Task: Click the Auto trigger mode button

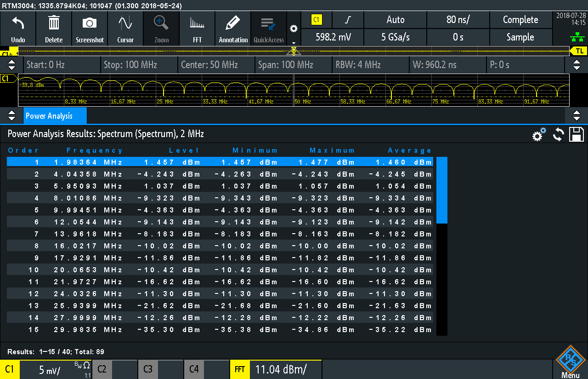Action: tap(395, 20)
